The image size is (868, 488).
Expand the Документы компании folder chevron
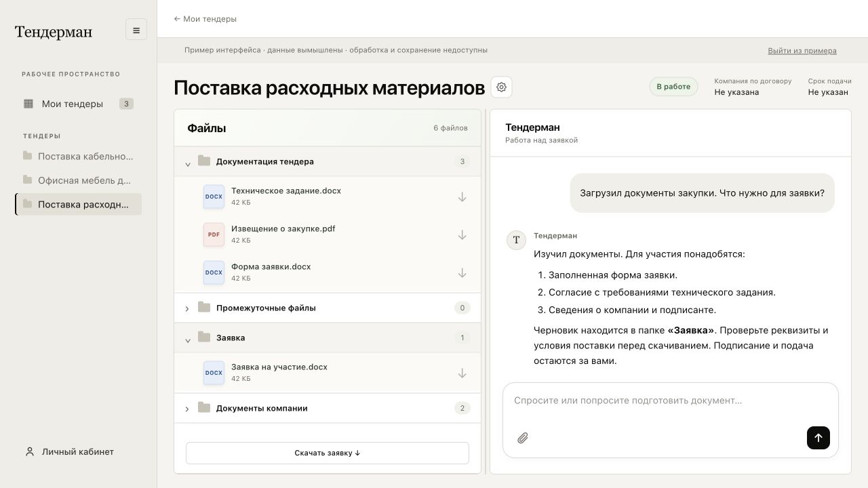[187, 409]
